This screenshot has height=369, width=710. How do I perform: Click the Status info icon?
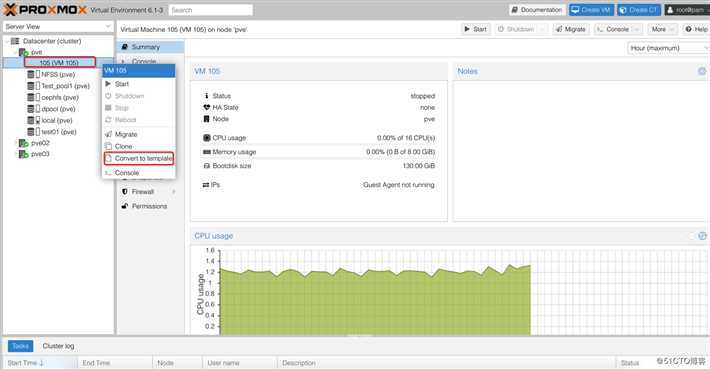point(206,96)
